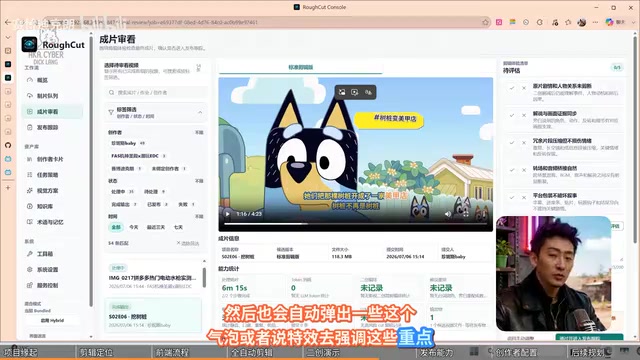Mark 原片剧情 checklist item as passed
640x360 pixels.
511,88
